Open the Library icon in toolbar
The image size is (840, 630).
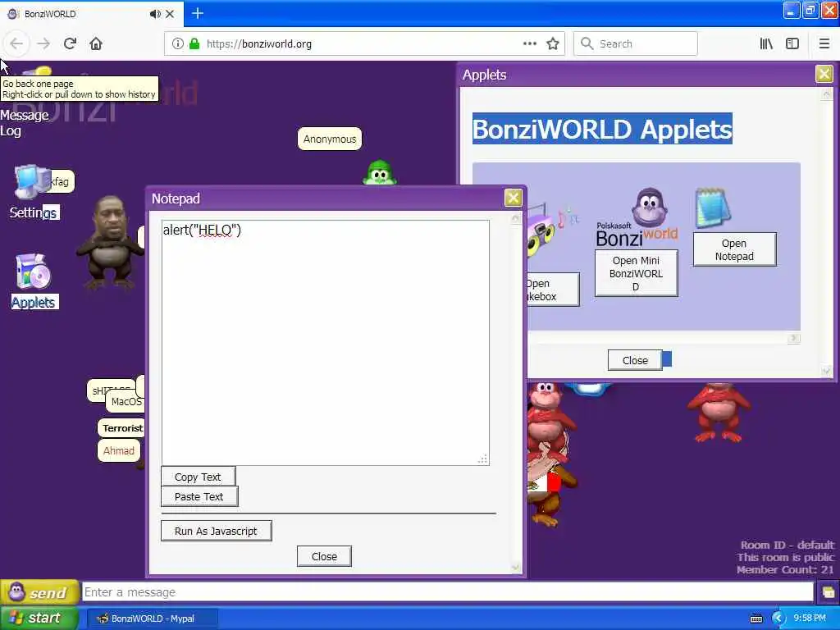[766, 44]
